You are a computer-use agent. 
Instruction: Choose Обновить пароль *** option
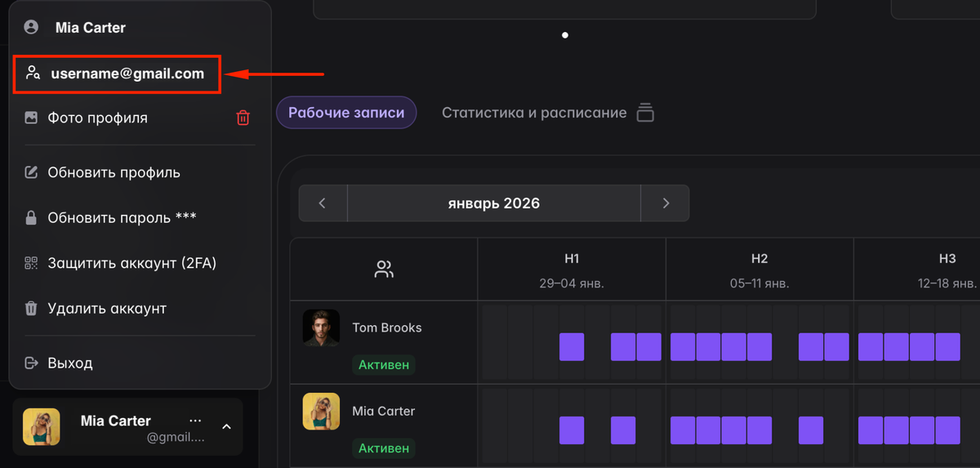coord(122,217)
